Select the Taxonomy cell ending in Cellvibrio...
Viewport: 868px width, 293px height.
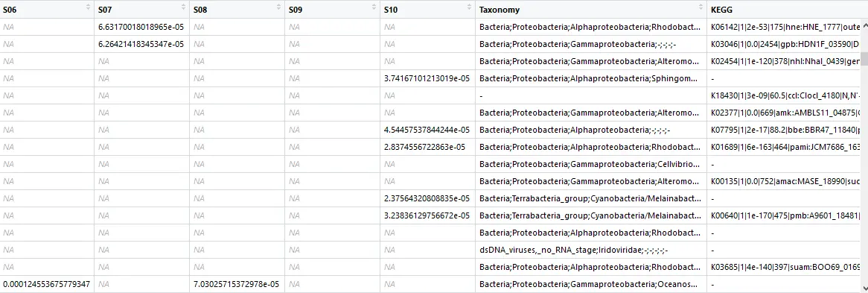tap(591, 164)
